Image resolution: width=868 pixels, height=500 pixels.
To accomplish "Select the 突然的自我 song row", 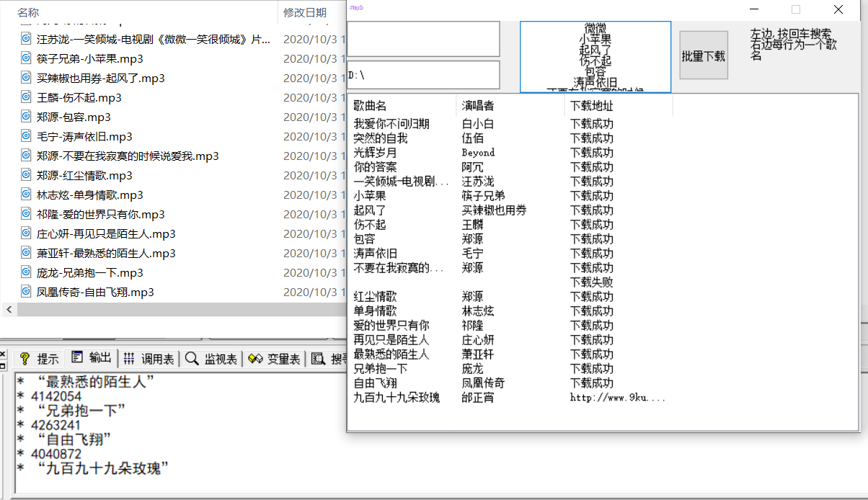I will (381, 138).
